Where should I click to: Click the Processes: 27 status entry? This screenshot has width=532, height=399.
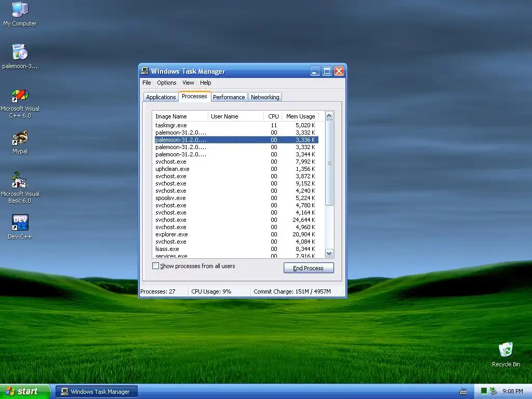pos(164,291)
